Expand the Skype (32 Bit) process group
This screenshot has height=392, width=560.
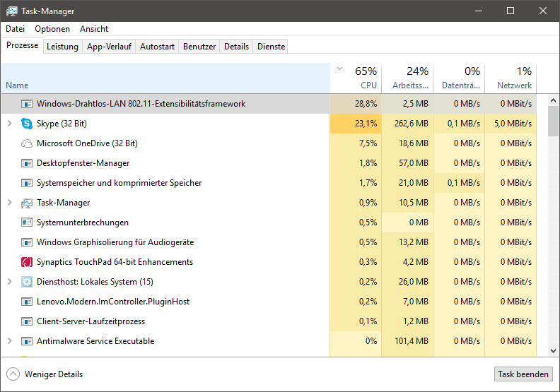pyautogui.click(x=9, y=124)
